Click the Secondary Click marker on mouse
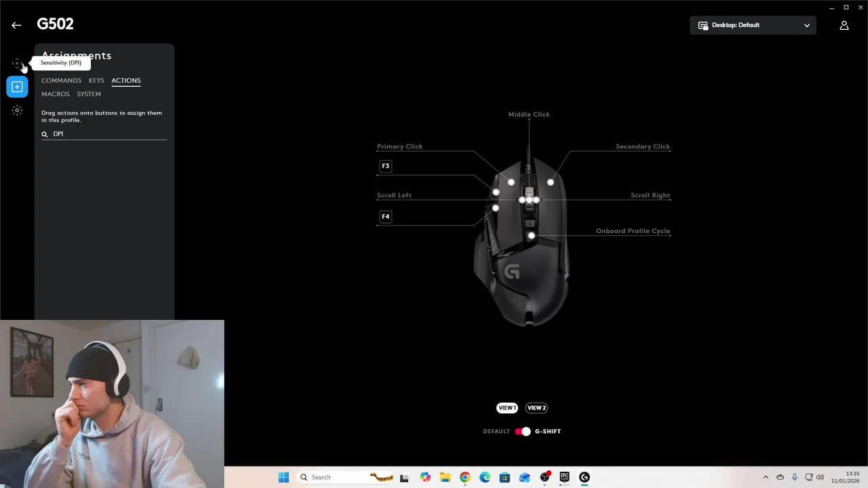 (x=551, y=182)
